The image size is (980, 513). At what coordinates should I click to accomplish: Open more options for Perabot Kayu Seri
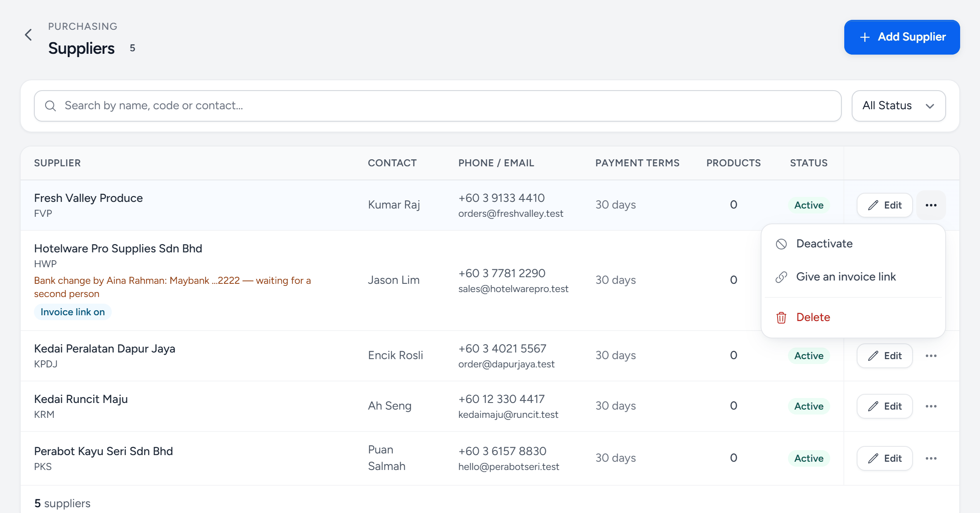[x=931, y=458]
